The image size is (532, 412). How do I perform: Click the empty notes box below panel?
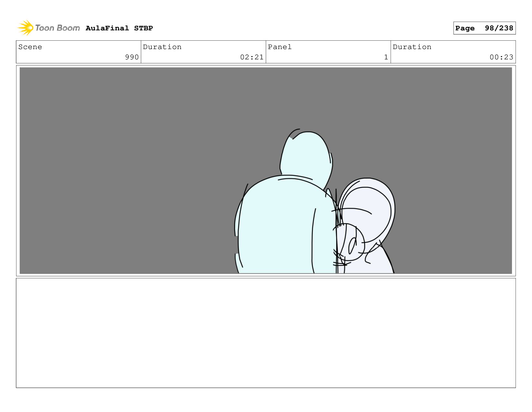(x=266, y=333)
